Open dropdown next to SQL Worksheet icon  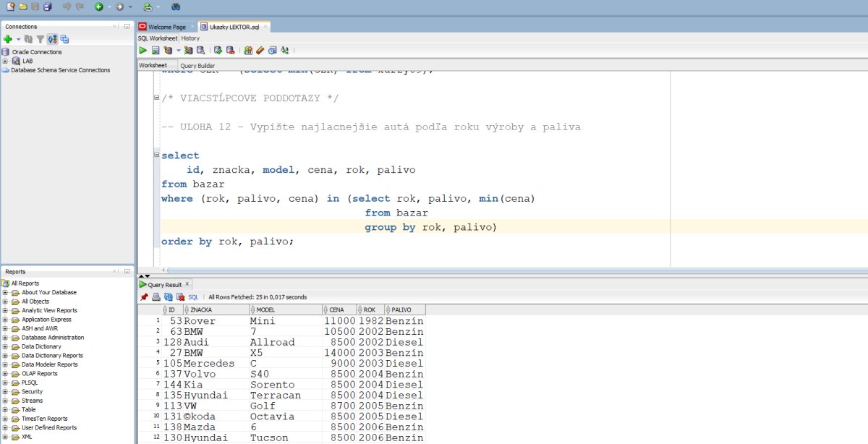tap(158, 7)
